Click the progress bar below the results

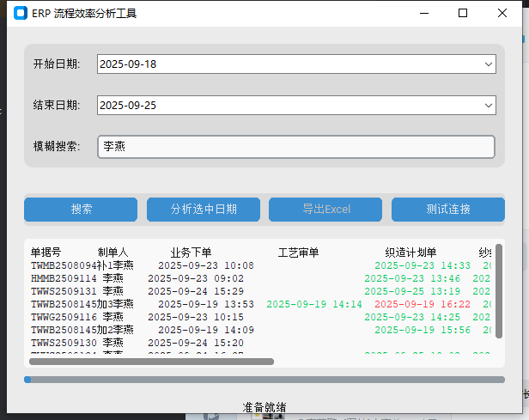tap(264, 380)
